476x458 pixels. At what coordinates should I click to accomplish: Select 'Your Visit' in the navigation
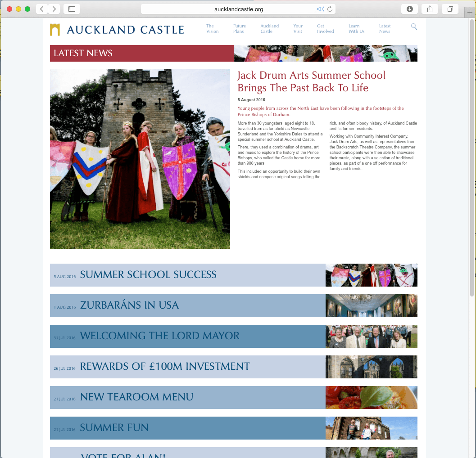coord(298,28)
